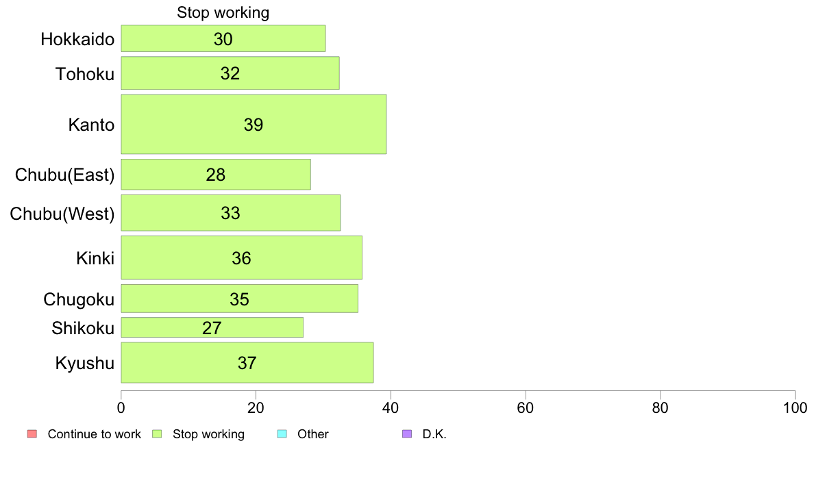This screenshot has width=814, height=504.
Task: Click the Shikoku axis label
Action: pyautogui.click(x=83, y=328)
